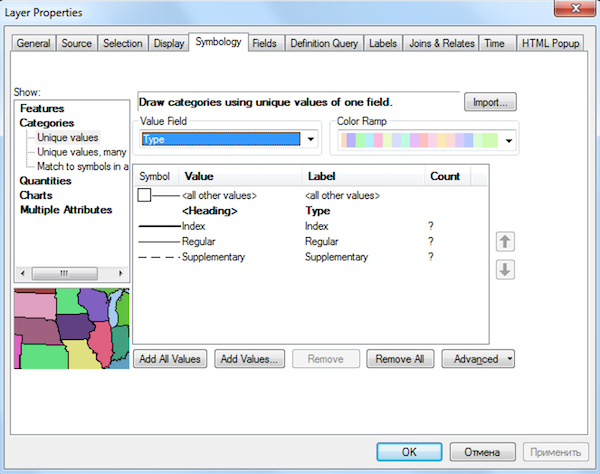
Task: Click the <Heading> value row
Action: (x=210, y=211)
